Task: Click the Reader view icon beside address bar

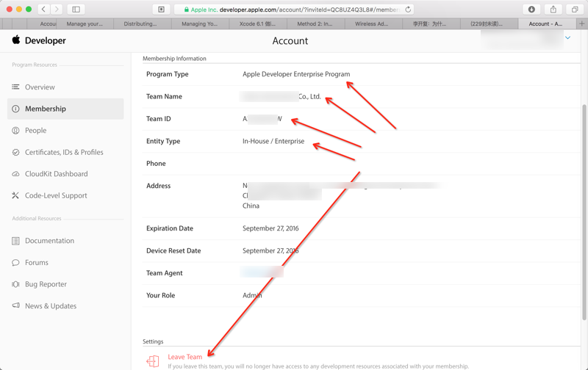Action: 161,10
